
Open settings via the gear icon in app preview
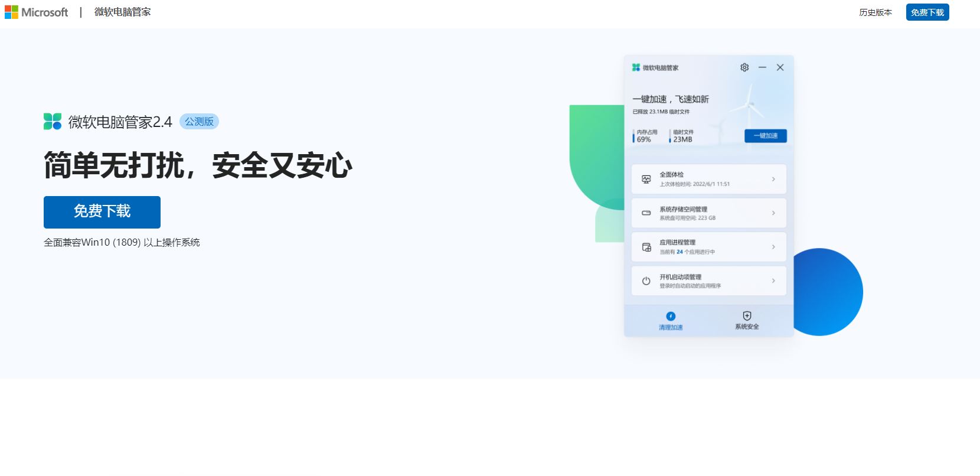(744, 67)
